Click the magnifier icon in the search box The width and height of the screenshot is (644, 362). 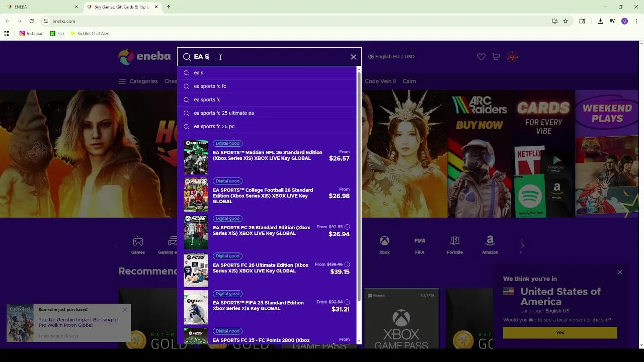(x=187, y=57)
